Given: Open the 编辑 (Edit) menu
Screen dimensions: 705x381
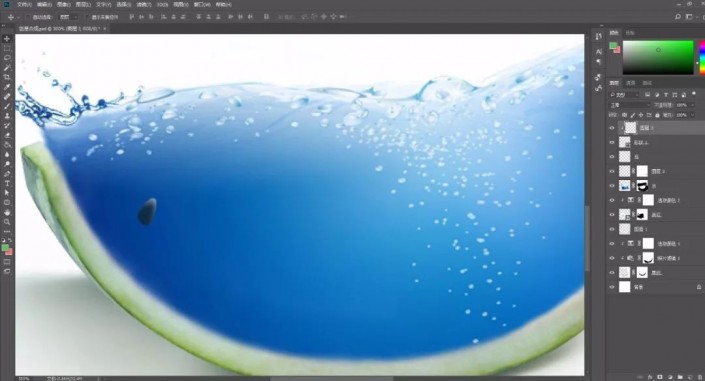Looking at the screenshot, I should (44, 4).
